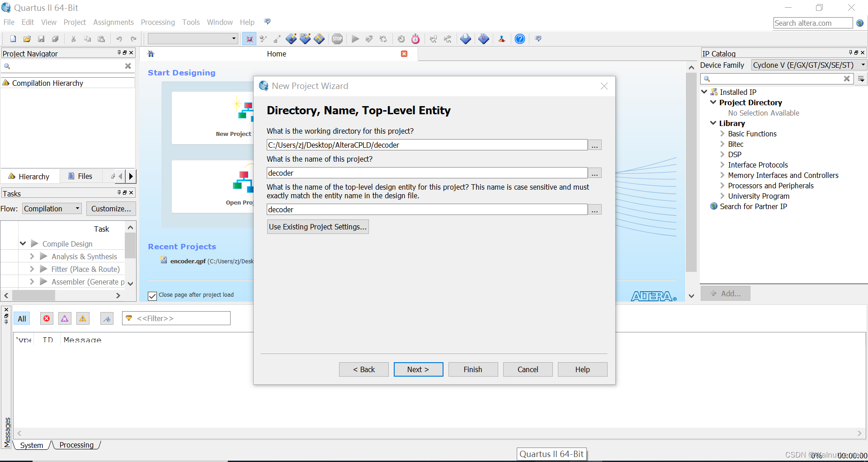Click the Back button in the wizard
868x462 pixels.
click(x=364, y=369)
